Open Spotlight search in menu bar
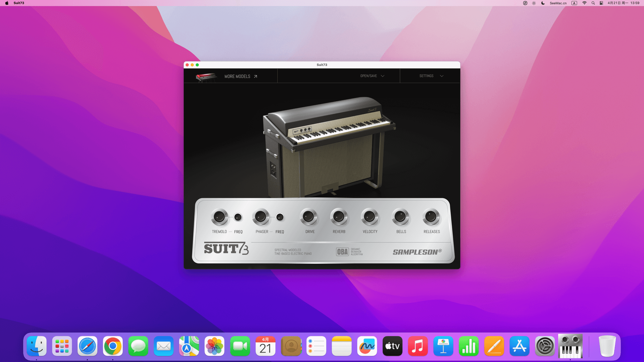Viewport: 644px width, 362px height. [593, 3]
